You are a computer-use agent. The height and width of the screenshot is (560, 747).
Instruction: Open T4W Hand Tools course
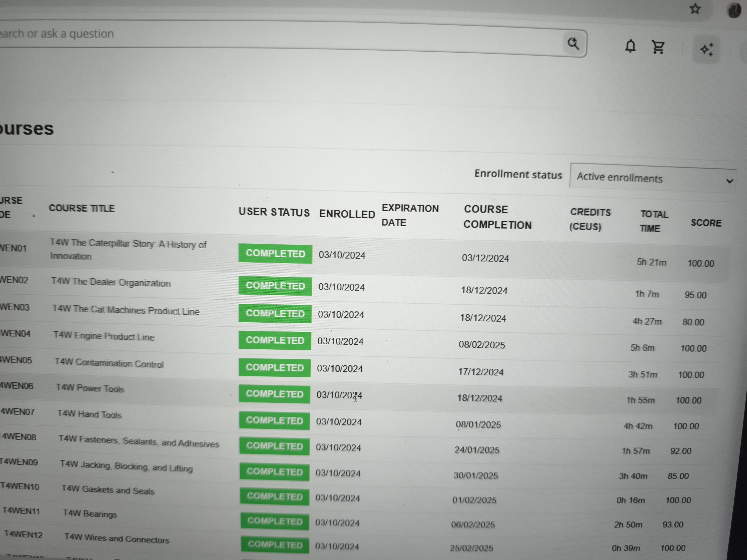[x=90, y=414]
